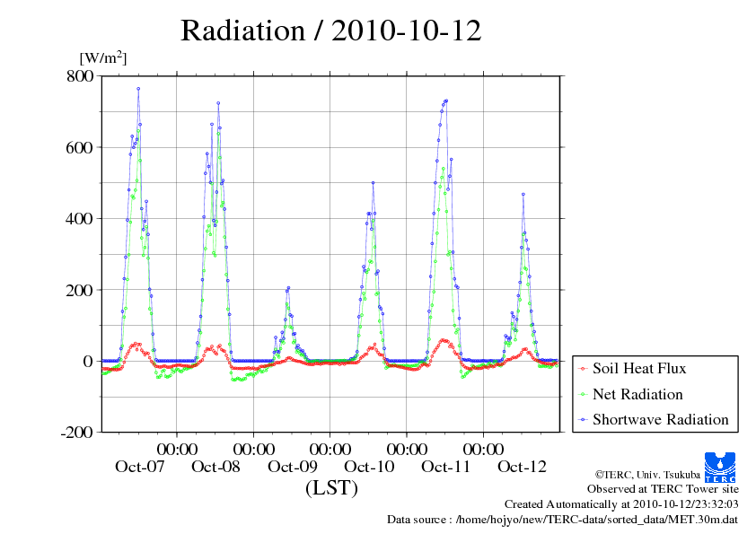Click the Observed at TERC Tower site text

(x=663, y=489)
